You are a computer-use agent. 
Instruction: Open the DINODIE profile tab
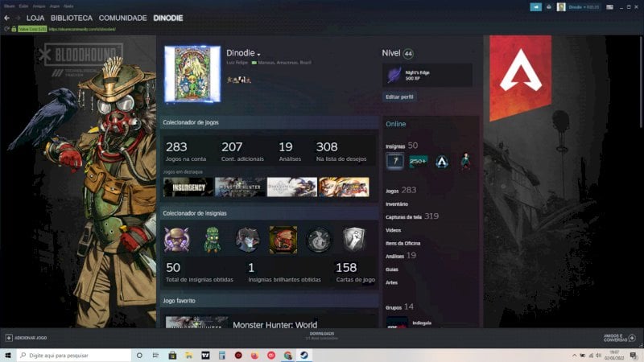(168, 18)
